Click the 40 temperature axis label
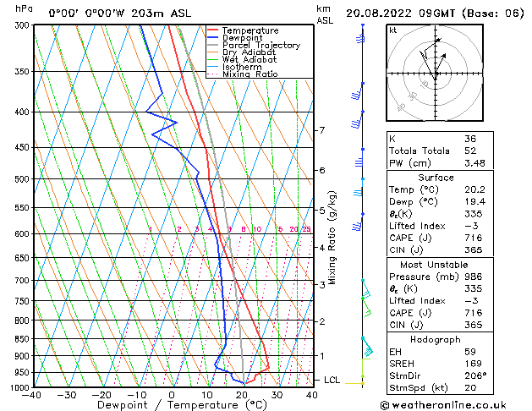532x411 pixels. pyautogui.click(x=312, y=395)
